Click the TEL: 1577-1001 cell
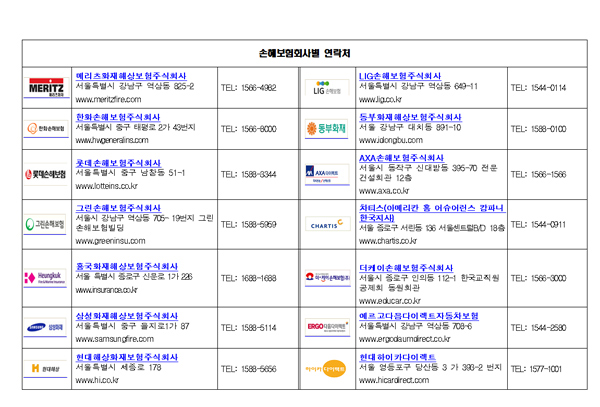The width and height of the screenshot is (600, 407). (547, 369)
